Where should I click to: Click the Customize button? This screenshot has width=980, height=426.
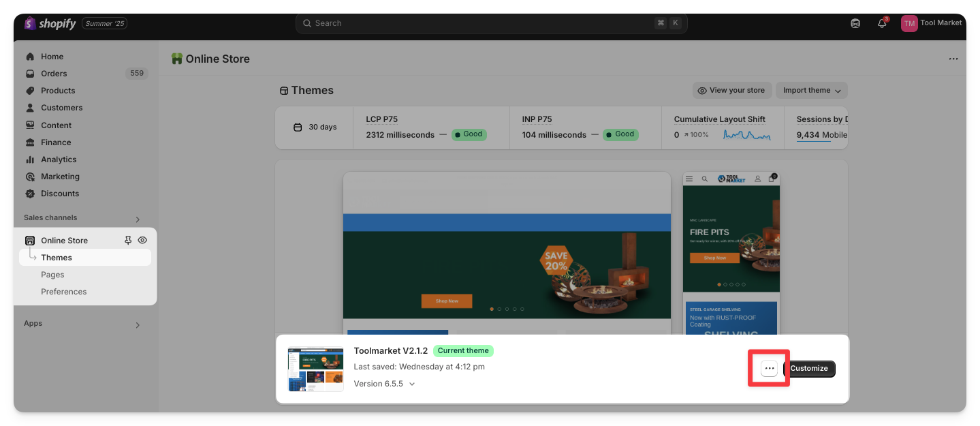click(809, 368)
